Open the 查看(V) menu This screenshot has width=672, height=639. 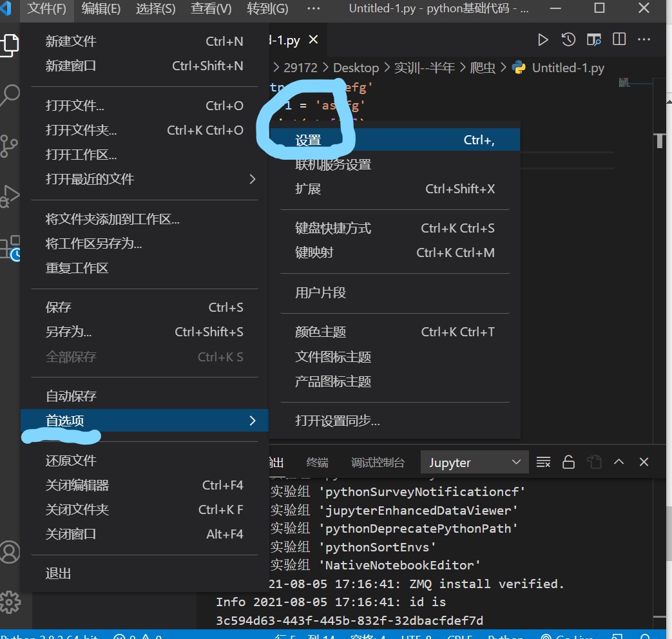211,8
